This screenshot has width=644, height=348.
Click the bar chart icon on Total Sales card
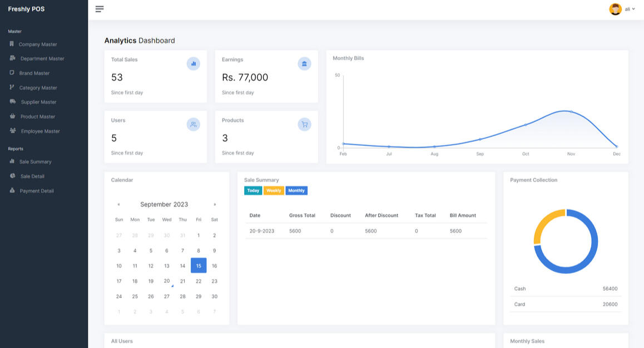point(193,63)
